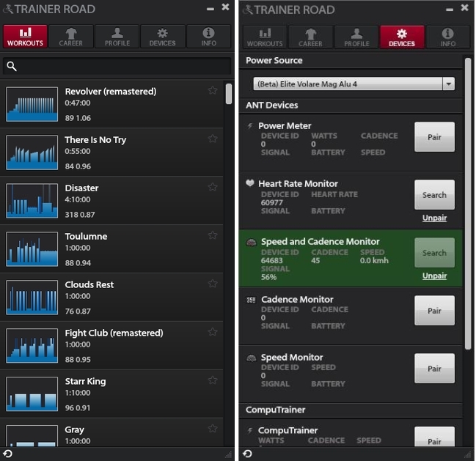Viewport: 476px width, 461px height.
Task: Click Trainer Road cyclist logo in left window
Action: coord(8,9)
